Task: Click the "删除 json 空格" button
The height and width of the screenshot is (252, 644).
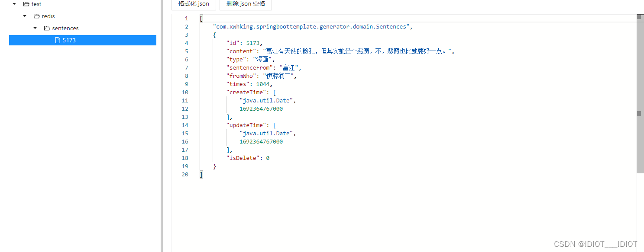Action: click(246, 3)
